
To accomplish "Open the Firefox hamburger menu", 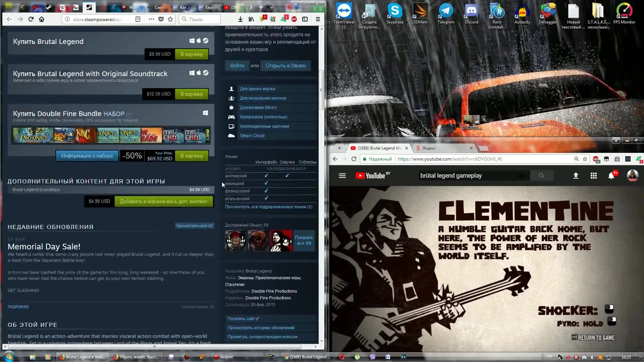I will pyautogui.click(x=318, y=19).
